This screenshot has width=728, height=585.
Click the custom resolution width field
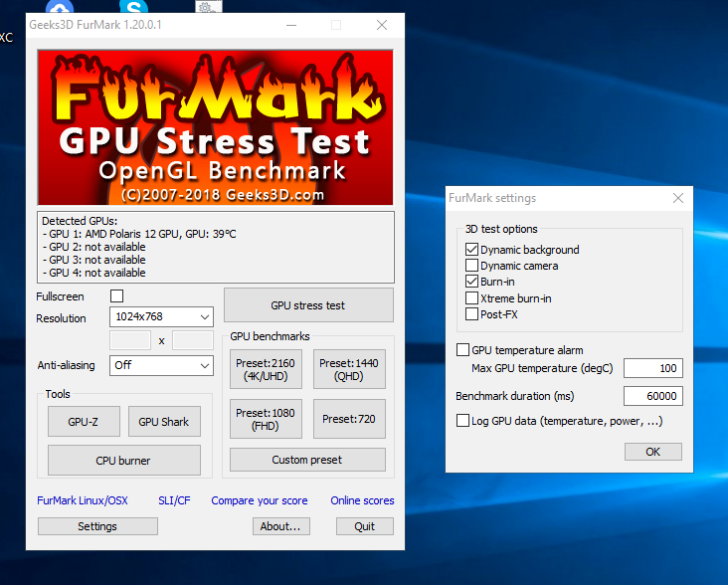coord(130,340)
